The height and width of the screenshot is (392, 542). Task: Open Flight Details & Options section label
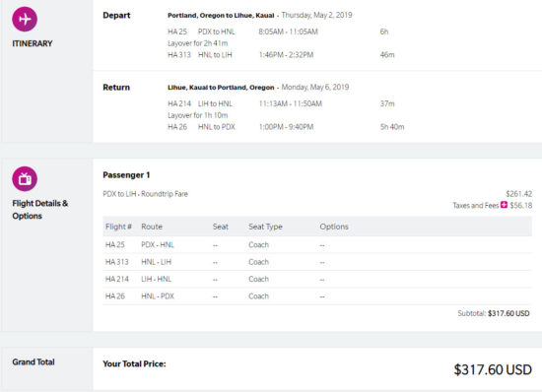pos(40,210)
